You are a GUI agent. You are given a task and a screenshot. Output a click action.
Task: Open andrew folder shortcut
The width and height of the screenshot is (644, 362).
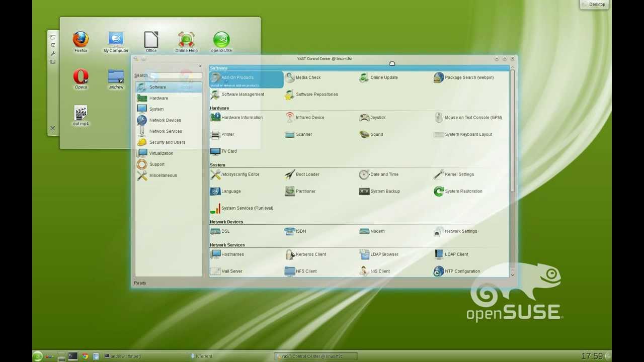tap(116, 79)
